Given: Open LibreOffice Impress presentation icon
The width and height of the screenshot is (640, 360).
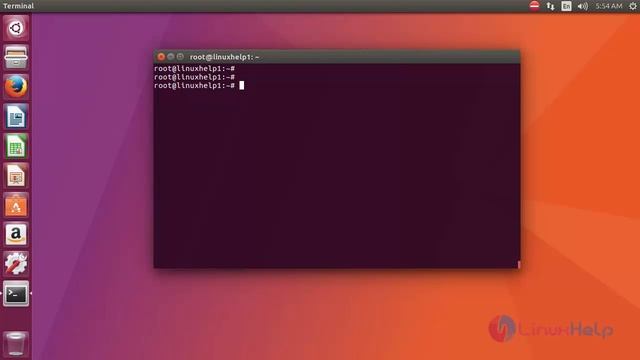Looking at the screenshot, I should [x=16, y=176].
